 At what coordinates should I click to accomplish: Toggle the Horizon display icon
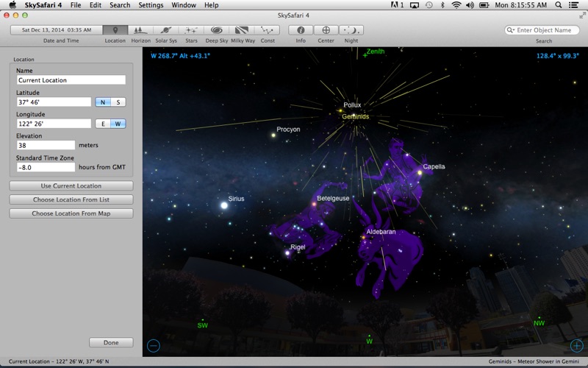(140, 30)
